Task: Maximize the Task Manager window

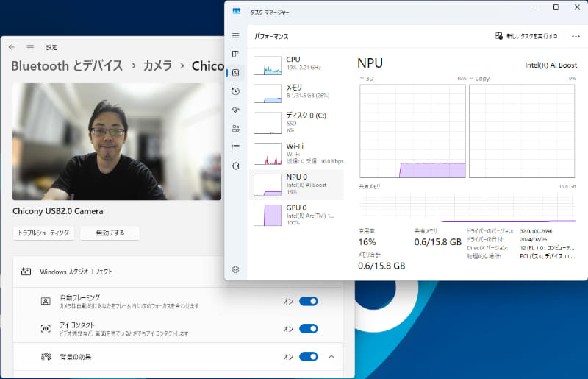Action: 556,7
